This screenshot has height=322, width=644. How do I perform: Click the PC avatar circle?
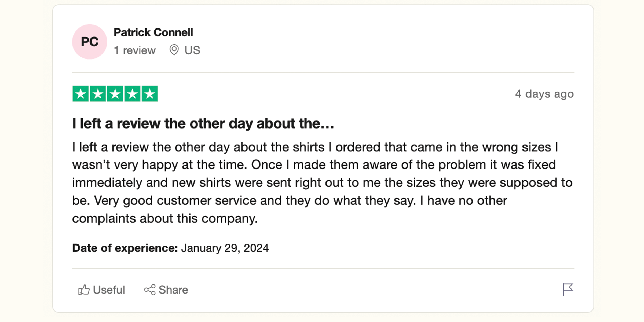point(90,42)
